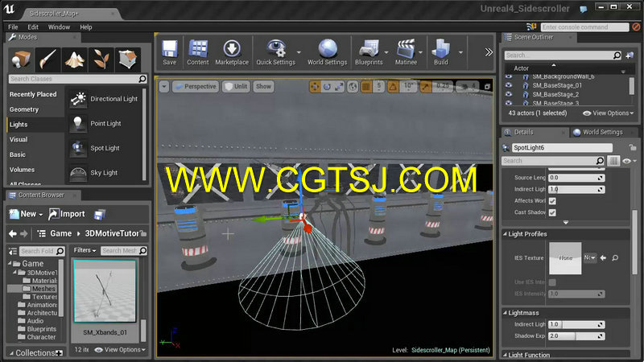Viewport: 644px width, 362px height.
Task: Toggle visibility of SM_BaseStage_01
Action: [x=509, y=85]
